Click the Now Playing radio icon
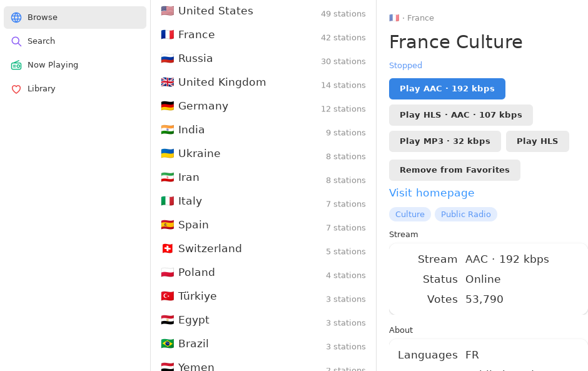The image size is (588, 371). [x=16, y=65]
